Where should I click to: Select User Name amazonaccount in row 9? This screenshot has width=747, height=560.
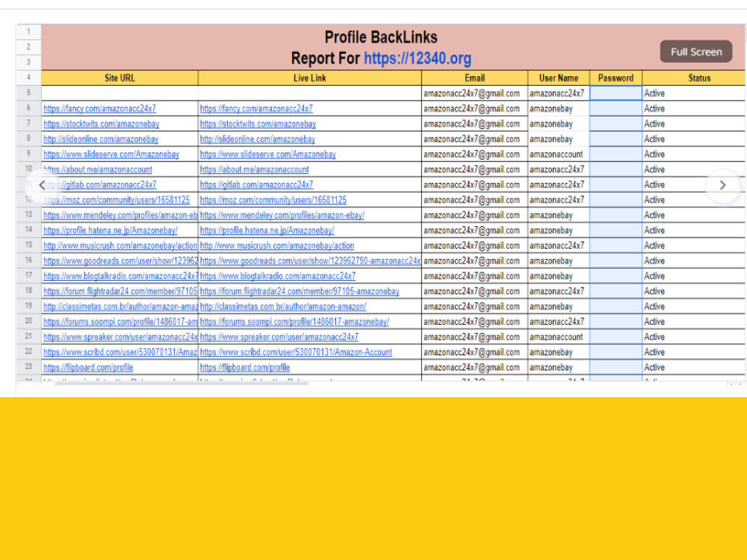tap(559, 155)
